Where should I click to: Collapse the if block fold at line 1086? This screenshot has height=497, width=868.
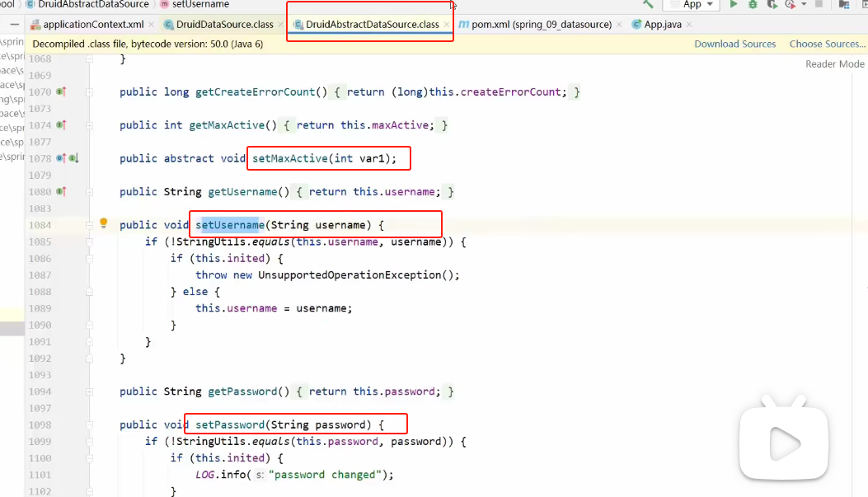coord(89,258)
